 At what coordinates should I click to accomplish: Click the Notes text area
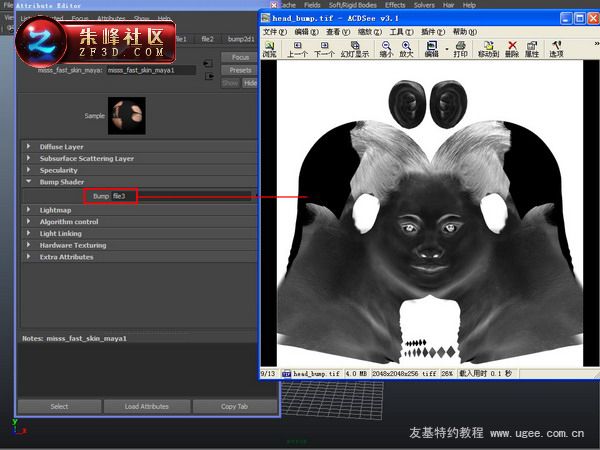click(146, 369)
